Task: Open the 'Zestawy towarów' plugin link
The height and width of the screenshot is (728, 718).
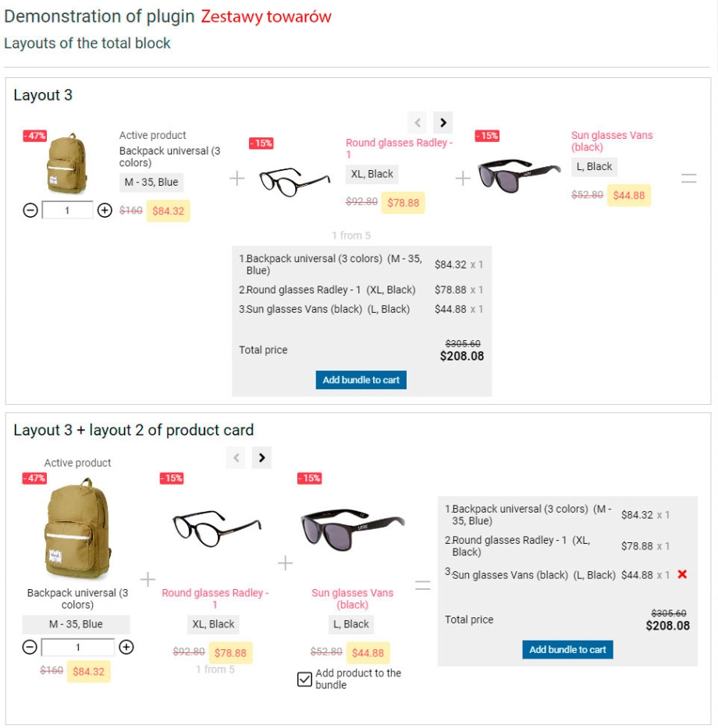Action: pos(265,16)
